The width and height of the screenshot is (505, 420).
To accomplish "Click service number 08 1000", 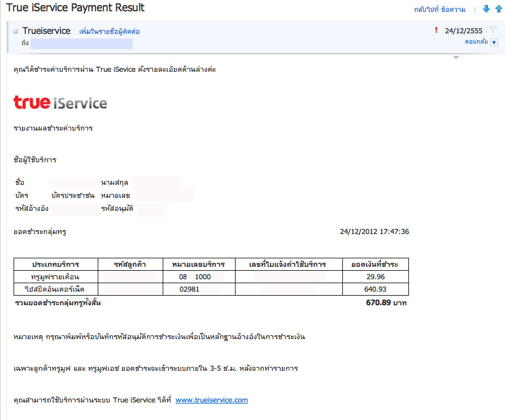I will [x=195, y=277].
